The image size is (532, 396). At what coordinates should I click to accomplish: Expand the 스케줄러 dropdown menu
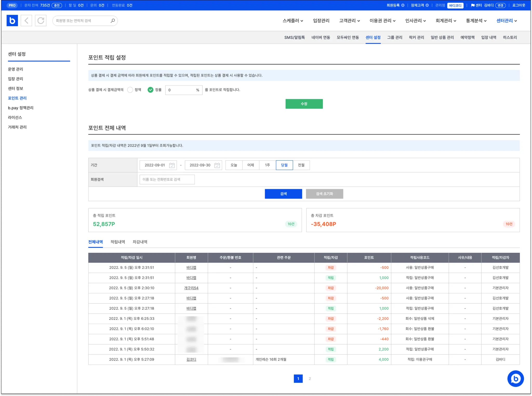point(293,21)
